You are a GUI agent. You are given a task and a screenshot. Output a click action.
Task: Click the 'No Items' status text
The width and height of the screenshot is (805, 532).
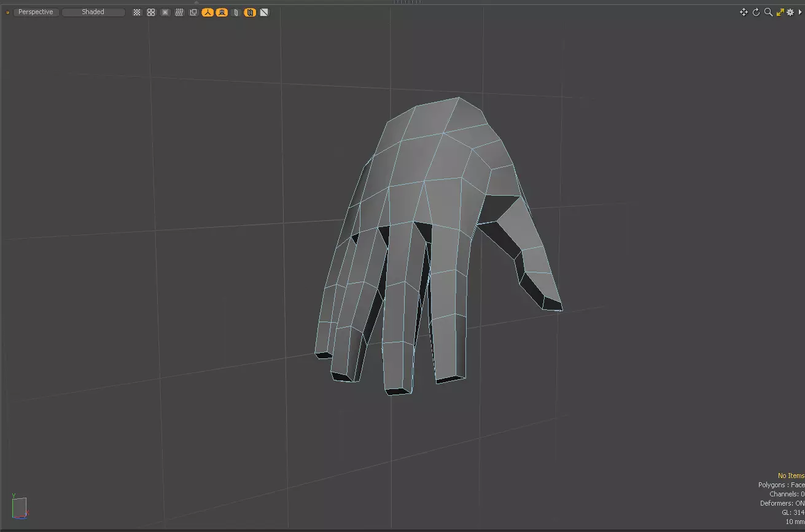(x=791, y=476)
